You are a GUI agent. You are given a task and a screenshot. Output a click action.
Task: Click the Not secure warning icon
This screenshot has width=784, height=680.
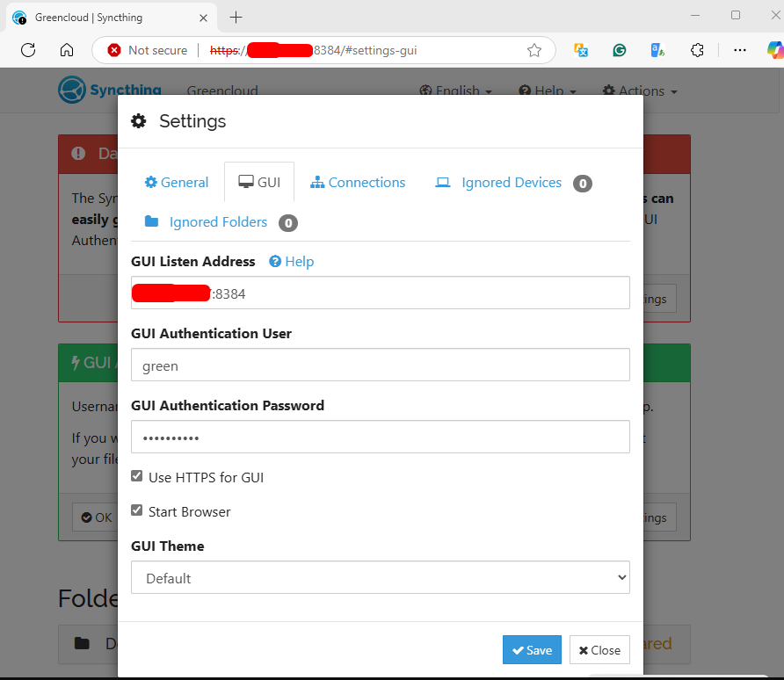coord(114,50)
